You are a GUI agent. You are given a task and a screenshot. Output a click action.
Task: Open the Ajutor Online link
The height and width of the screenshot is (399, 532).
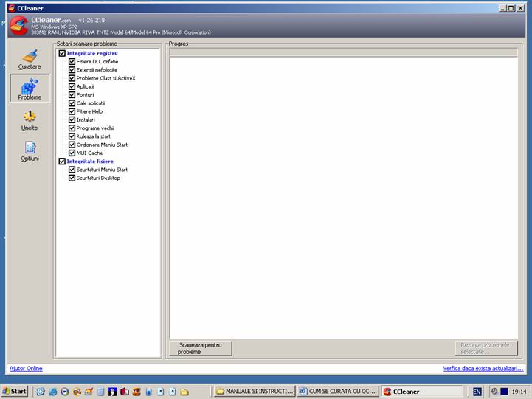tap(26, 368)
